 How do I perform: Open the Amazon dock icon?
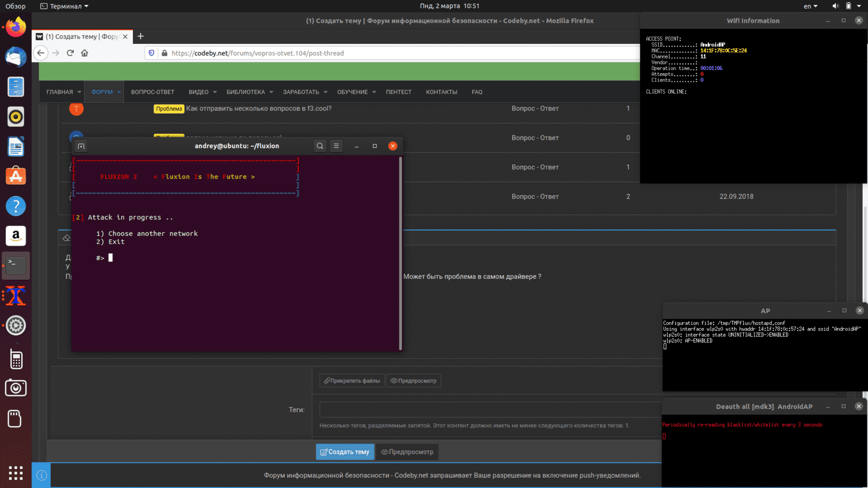click(x=16, y=236)
